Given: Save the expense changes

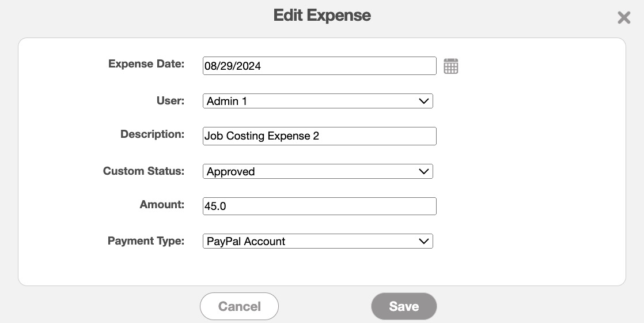Looking at the screenshot, I should (404, 306).
